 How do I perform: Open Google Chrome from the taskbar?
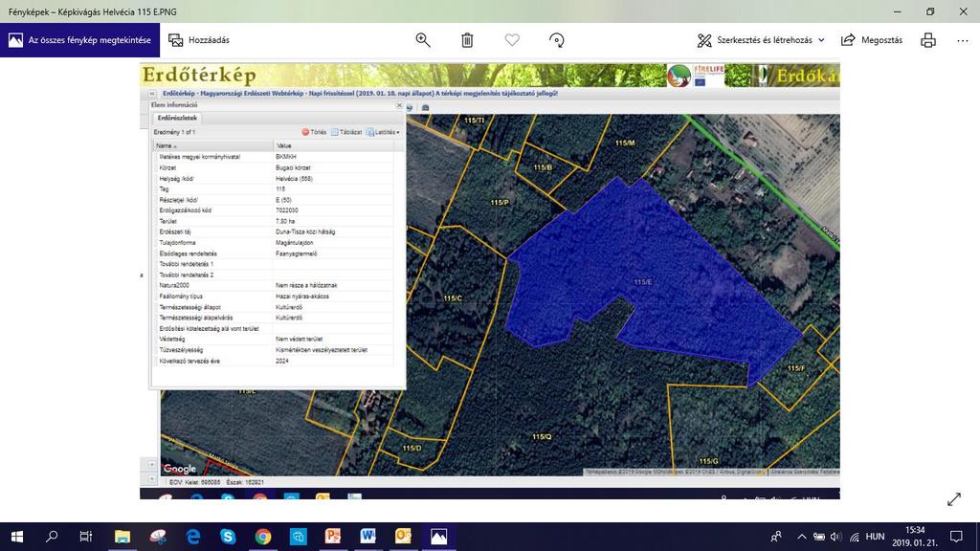click(263, 537)
